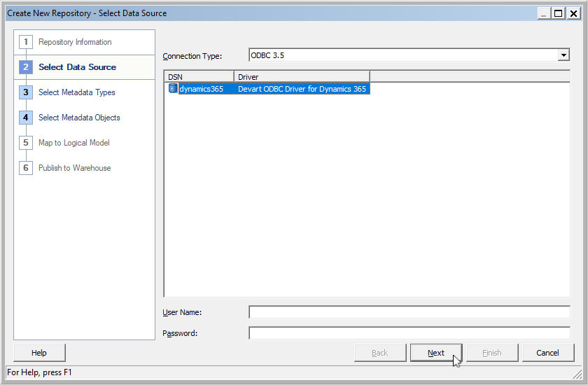The image size is (588, 385).
Task: Open Select Metadata Types step
Action: 77,92
